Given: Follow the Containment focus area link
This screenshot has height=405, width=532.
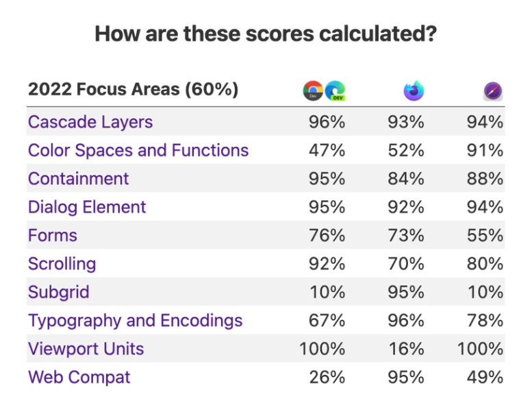Looking at the screenshot, I should (78, 179).
